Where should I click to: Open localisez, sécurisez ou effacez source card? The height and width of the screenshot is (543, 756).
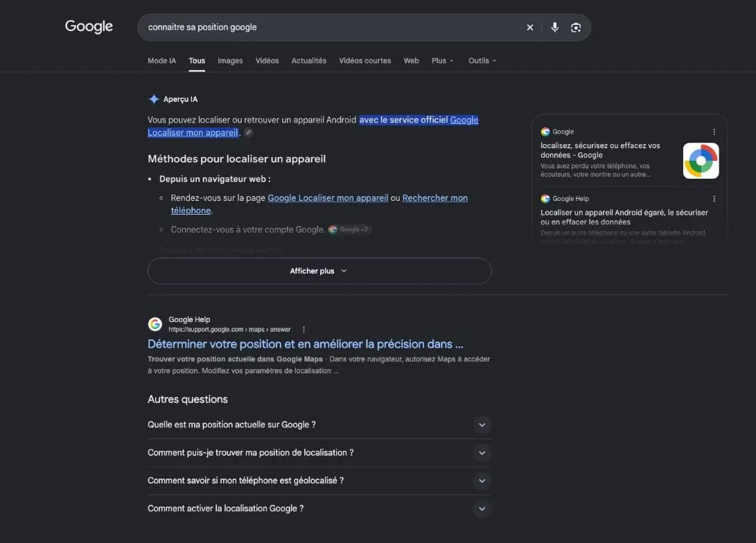pyautogui.click(x=629, y=154)
